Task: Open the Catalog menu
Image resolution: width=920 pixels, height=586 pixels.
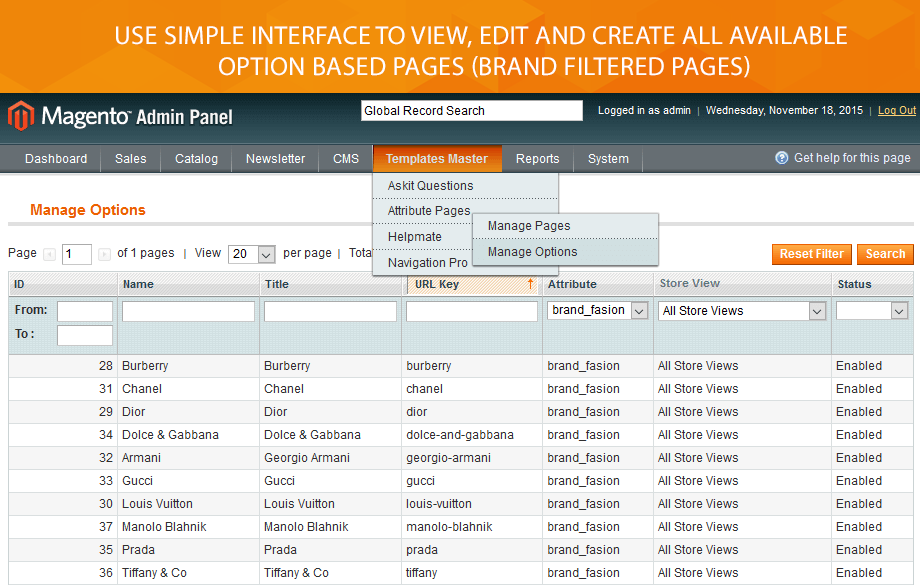Action: 196,159
